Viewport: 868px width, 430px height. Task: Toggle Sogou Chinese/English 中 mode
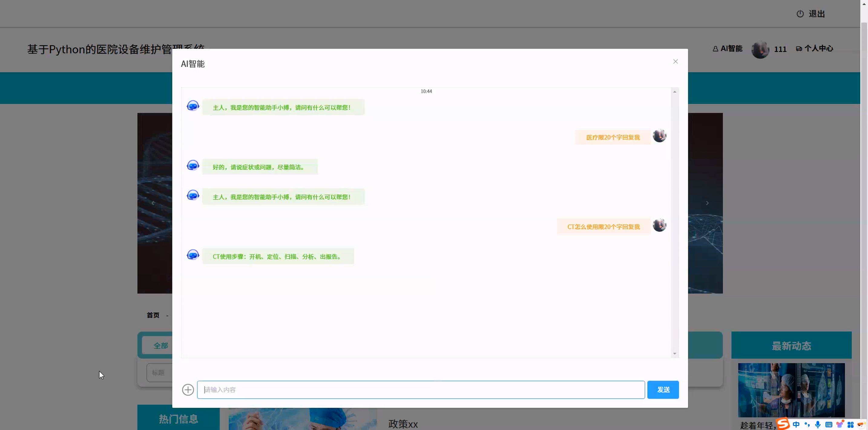point(796,424)
